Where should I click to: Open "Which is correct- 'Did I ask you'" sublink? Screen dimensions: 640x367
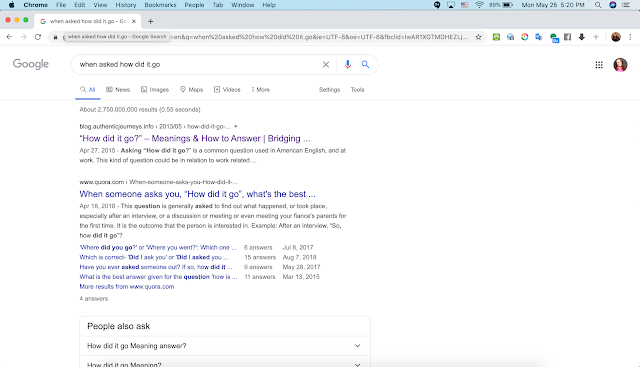(154, 257)
